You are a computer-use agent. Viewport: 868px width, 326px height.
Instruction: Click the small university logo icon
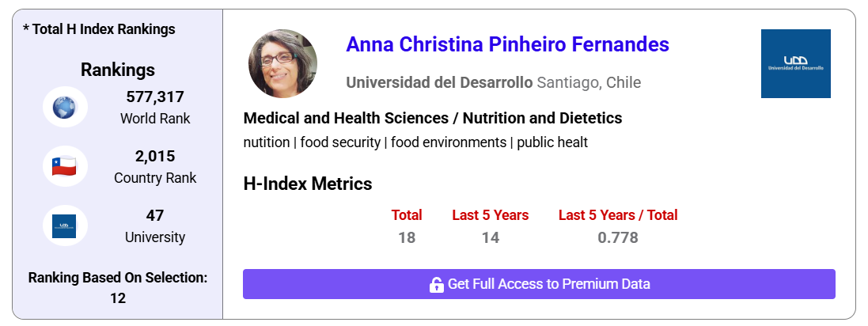click(65, 226)
